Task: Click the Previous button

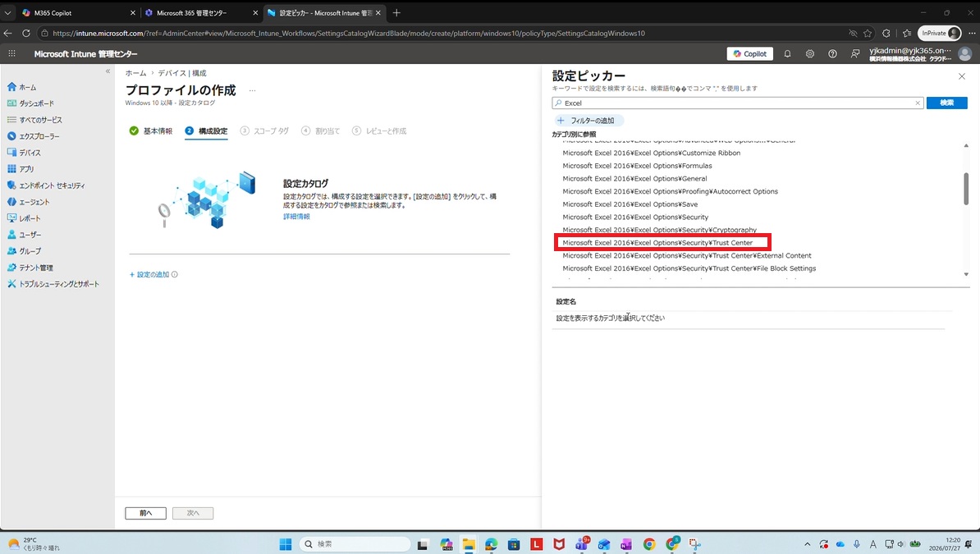Action: 145,513
